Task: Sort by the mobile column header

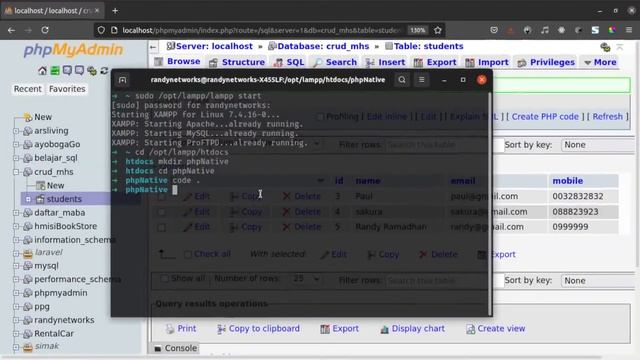Action: [567, 181]
